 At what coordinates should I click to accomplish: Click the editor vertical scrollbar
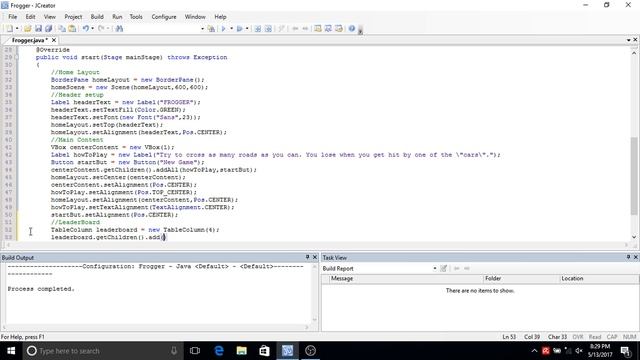tap(634, 145)
